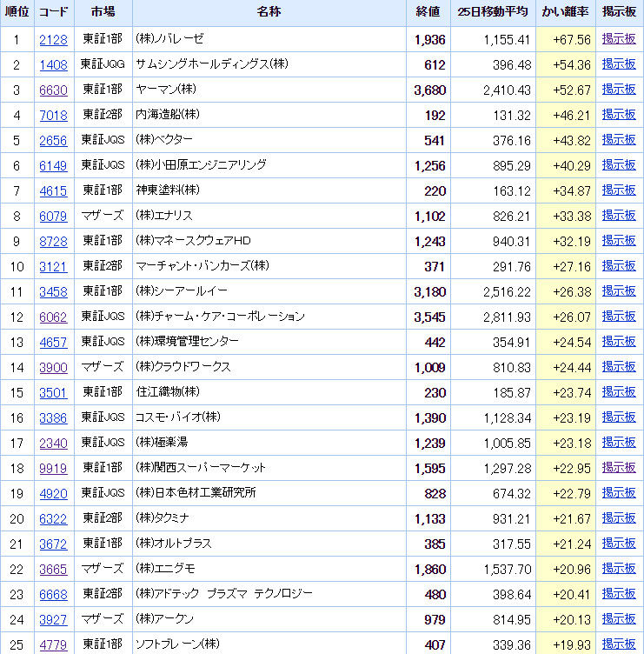Open 掲示板 link for 日本色材工業研究所 row
Viewport: 644px width, 654px height.
tap(619, 493)
